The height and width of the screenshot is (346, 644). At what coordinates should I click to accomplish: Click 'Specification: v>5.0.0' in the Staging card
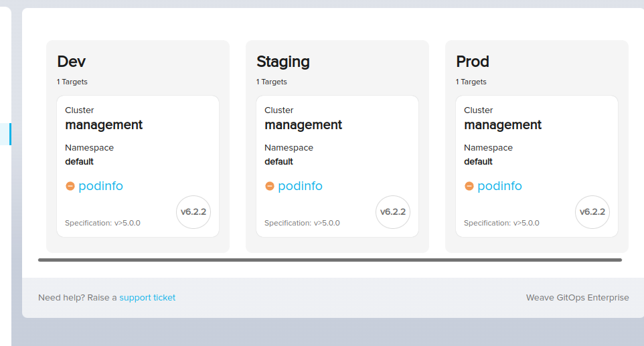click(302, 223)
